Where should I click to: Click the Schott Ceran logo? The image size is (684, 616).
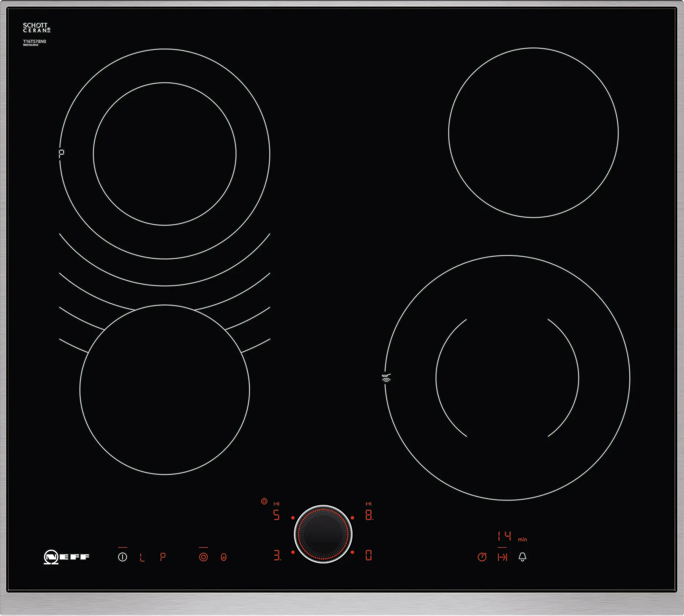pyautogui.click(x=36, y=28)
